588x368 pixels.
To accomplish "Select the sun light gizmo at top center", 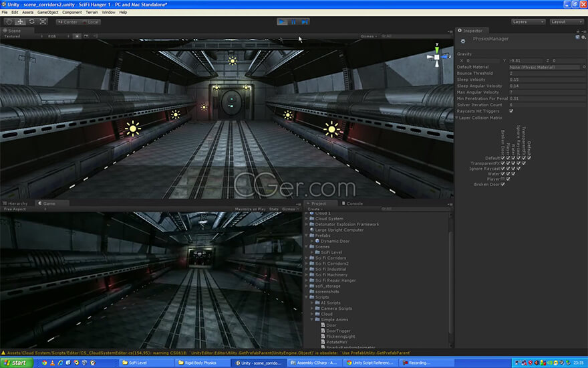I will pos(233,60).
